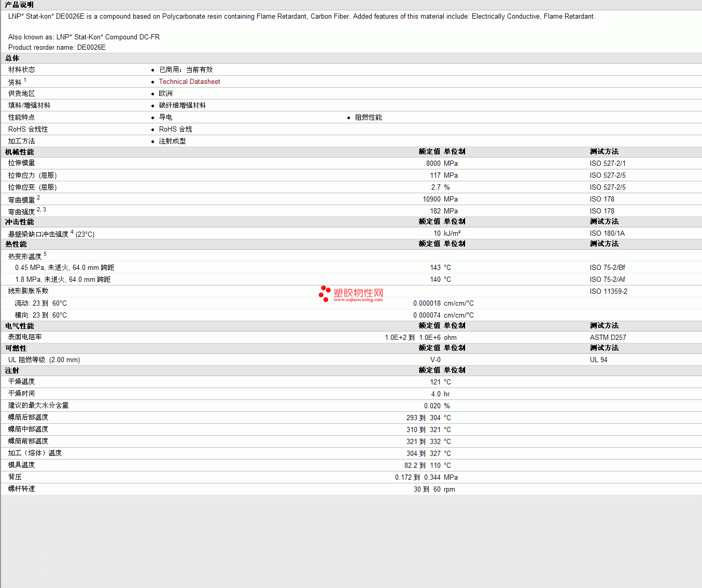This screenshot has height=588, width=702.
Task: Open the Technical Datasheet link
Action: (189, 81)
